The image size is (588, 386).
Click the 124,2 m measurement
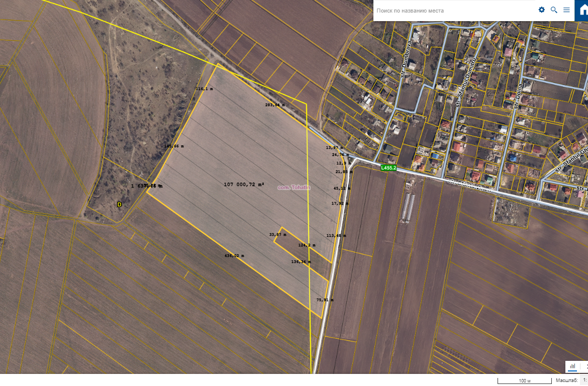coord(307,245)
